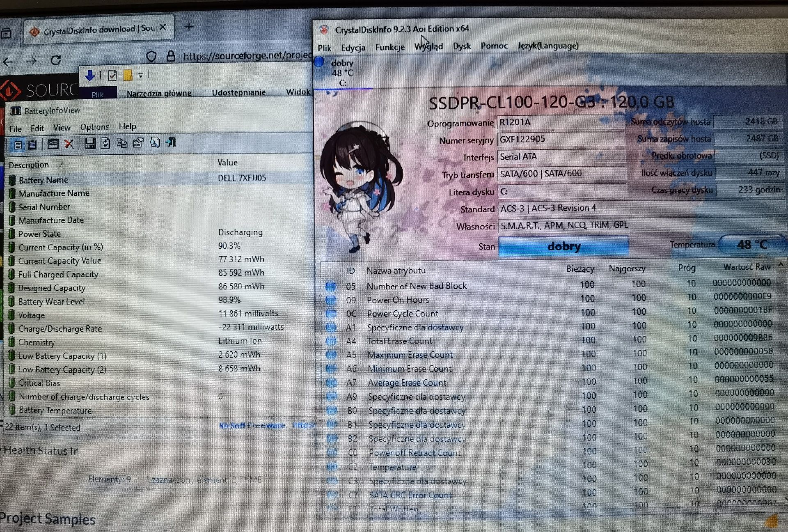The width and height of the screenshot is (788, 532).
Task: Click the window-shaped toolbar icon in BatteryInfoView
Action: [x=53, y=144]
